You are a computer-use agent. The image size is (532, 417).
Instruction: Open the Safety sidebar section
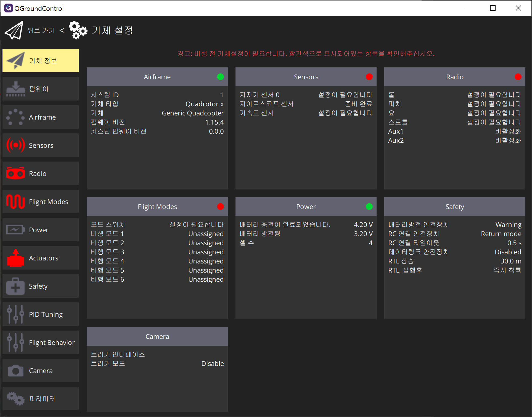41,286
